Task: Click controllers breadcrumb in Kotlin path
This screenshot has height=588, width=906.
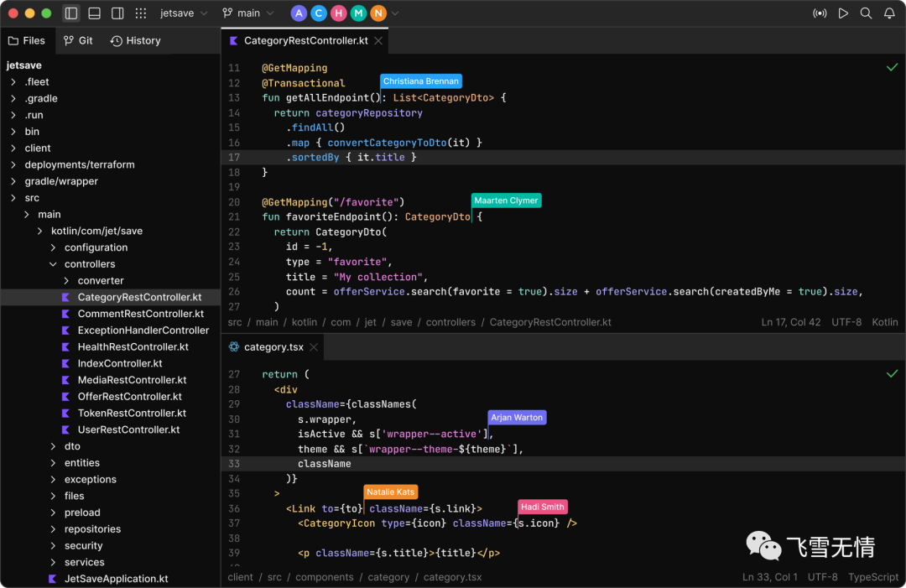Action: click(x=450, y=322)
